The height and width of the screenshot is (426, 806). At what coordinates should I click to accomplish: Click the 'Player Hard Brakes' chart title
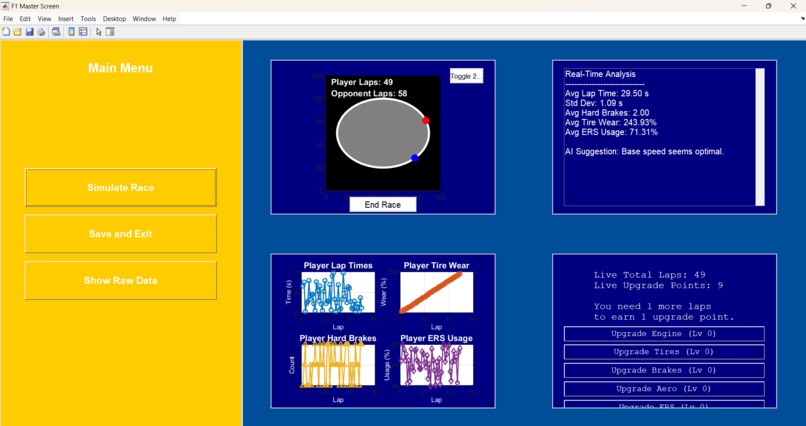coord(338,338)
